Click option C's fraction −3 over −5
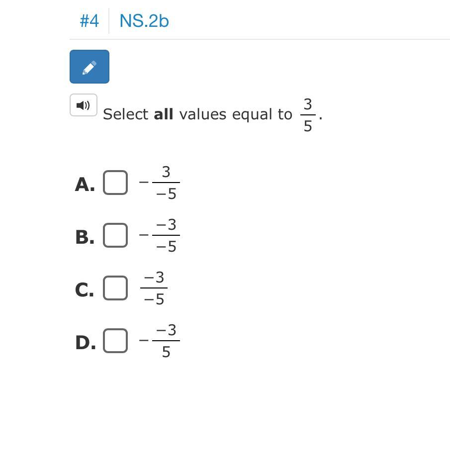 click(154, 288)
